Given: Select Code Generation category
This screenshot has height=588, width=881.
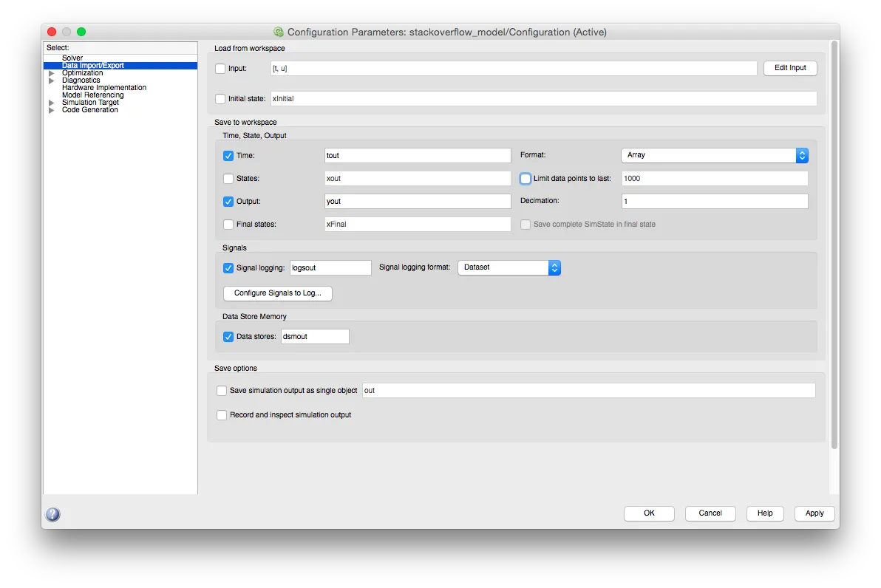Looking at the screenshot, I should pos(90,109).
